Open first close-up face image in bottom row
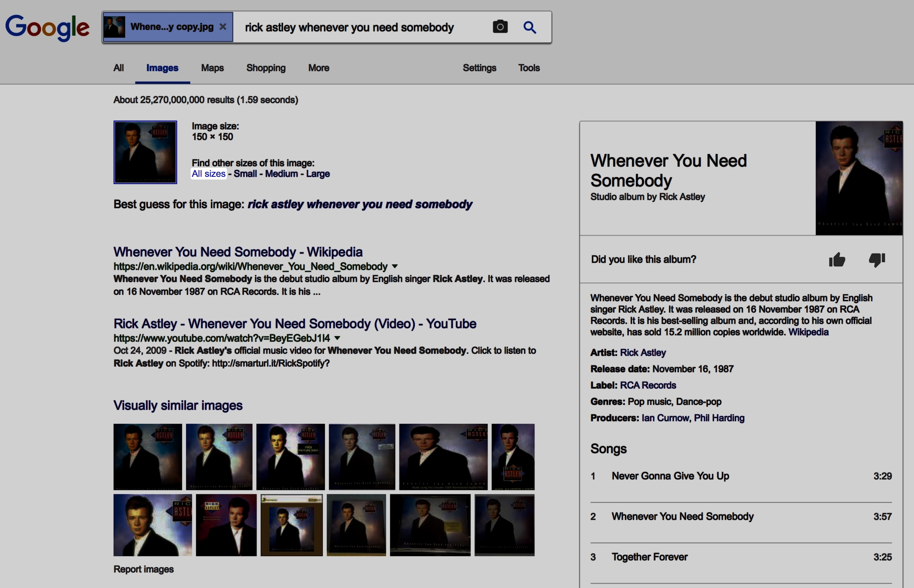 [152, 525]
